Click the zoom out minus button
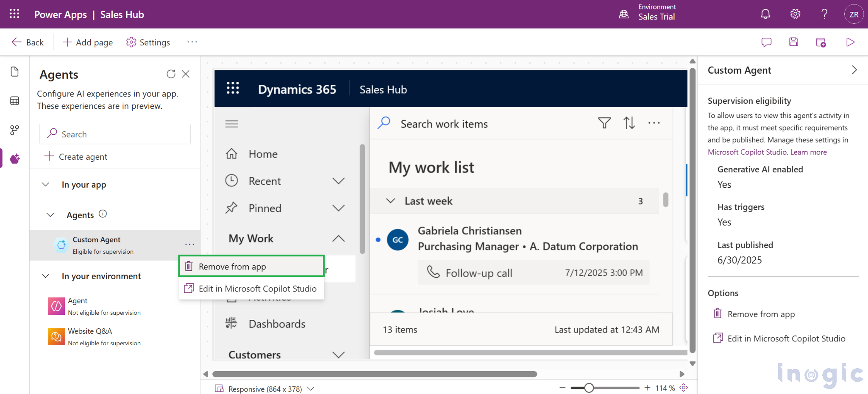Screen dimensions: 868x394 point(562,388)
